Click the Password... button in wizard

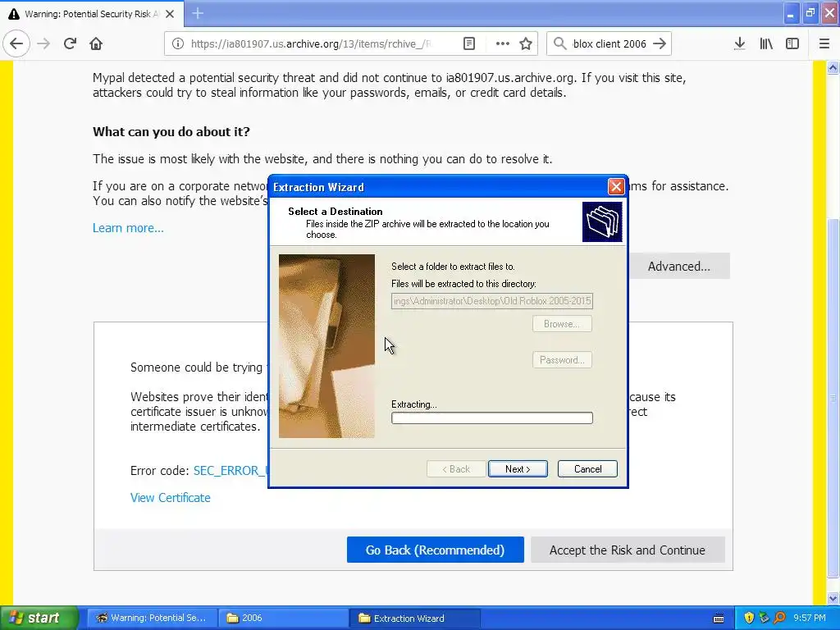(562, 360)
